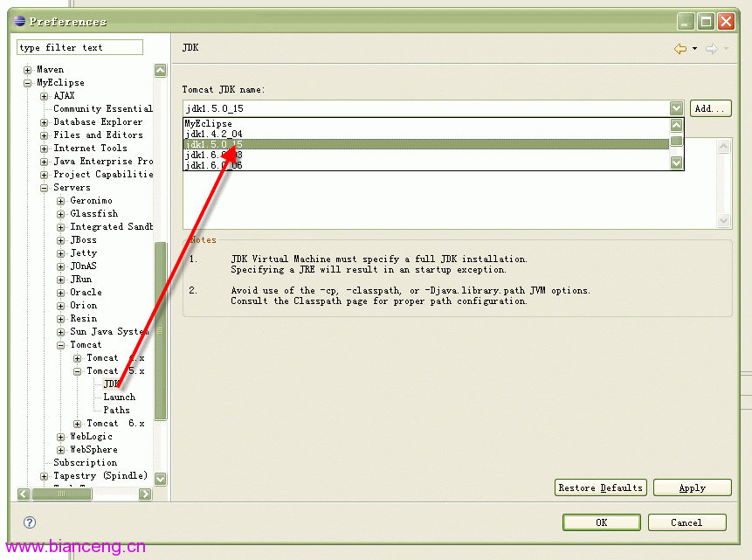This screenshot has height=560, width=752.
Task: Select the JOnAS tree item
Action: [x=84, y=266]
